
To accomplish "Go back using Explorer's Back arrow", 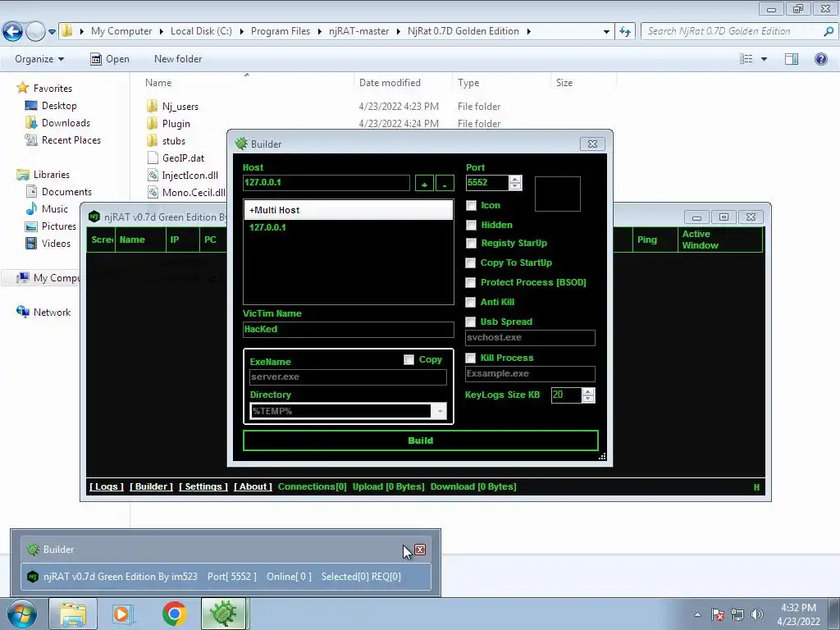I will pyautogui.click(x=13, y=32).
